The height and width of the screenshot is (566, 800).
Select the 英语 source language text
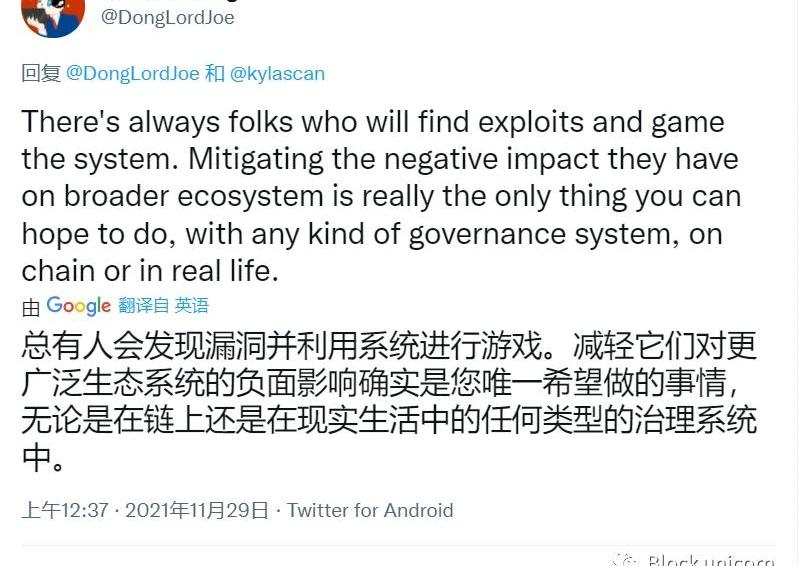tap(192, 306)
